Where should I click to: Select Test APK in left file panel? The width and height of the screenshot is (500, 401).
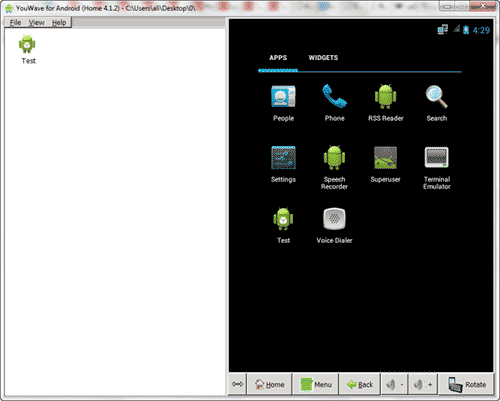click(x=28, y=49)
